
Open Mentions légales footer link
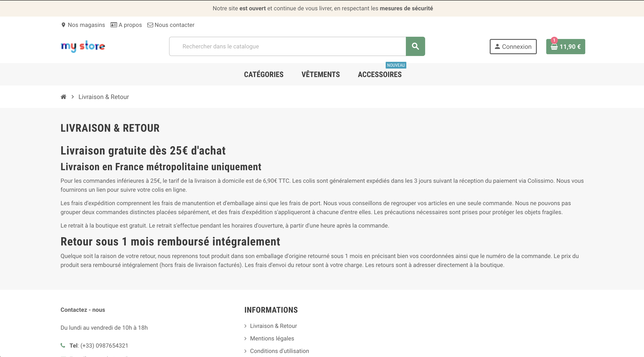click(x=272, y=338)
